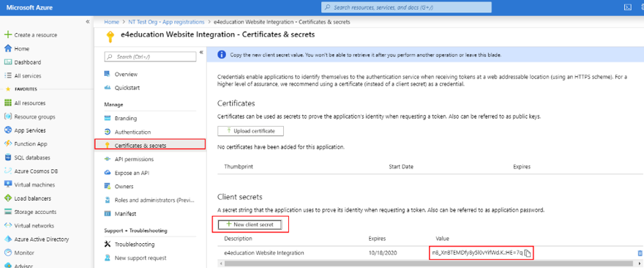644x268 pixels.
Task: Open Cloud Shell icon in top bar
Action: [x=628, y=7]
